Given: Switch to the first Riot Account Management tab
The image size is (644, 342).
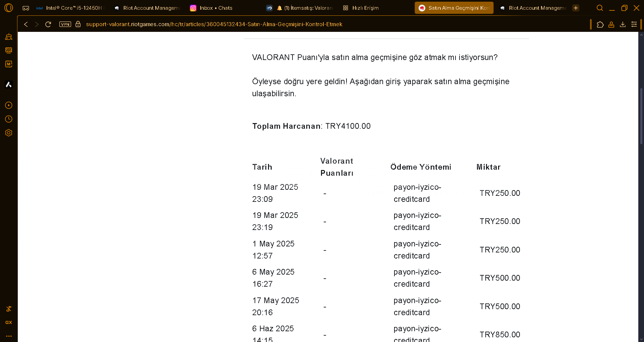Looking at the screenshot, I should click(x=148, y=8).
